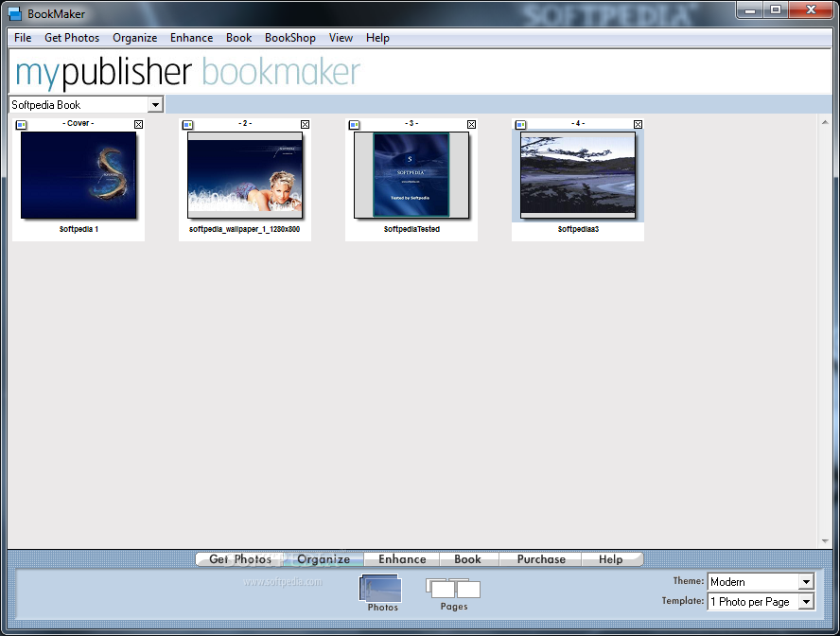The image size is (840, 636).
Task: Remove the Cover photo with its X box
Action: (139, 124)
